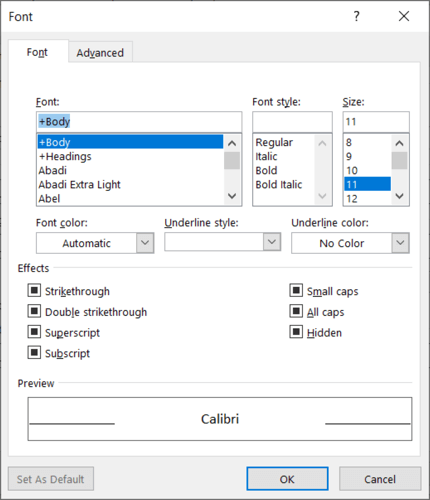Image resolution: width=430 pixels, height=500 pixels.
Task: Click the Set As Default button
Action: [51, 479]
